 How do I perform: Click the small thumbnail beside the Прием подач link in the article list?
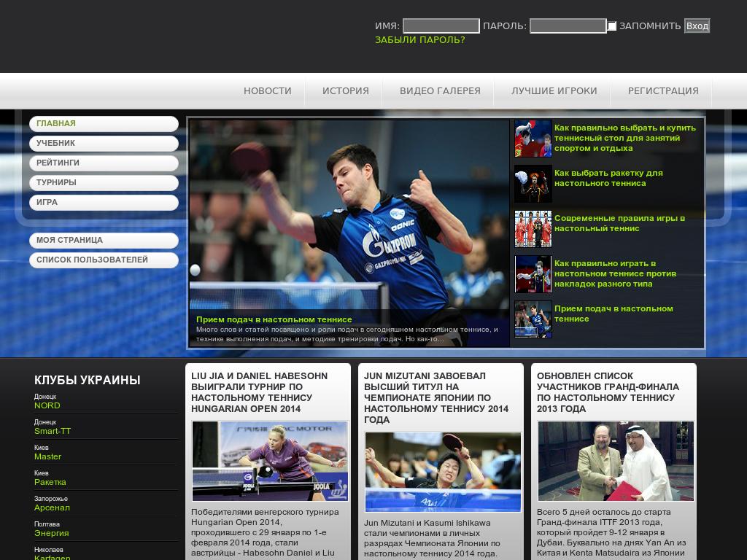click(x=533, y=319)
